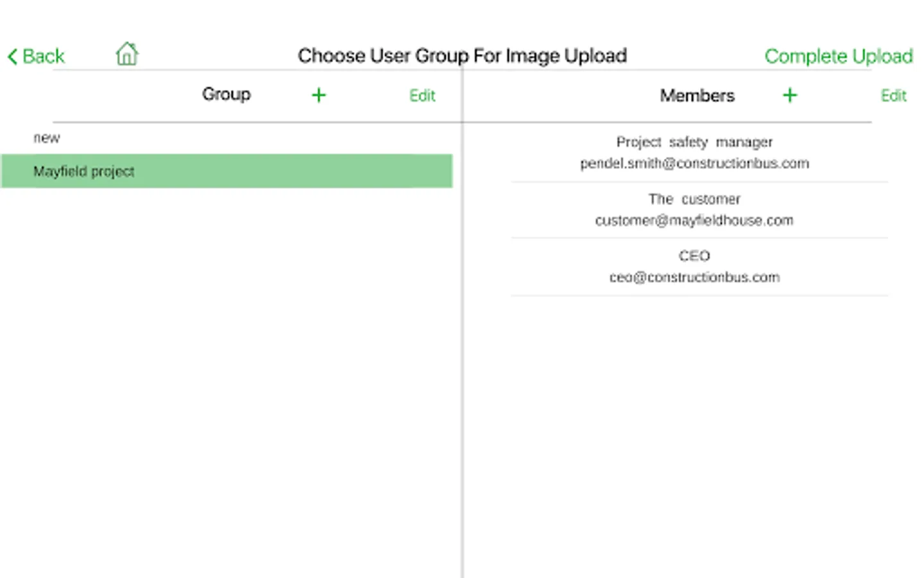Screen dimensions: 924x578
Task: Go back using the Back text
Action: tap(44, 57)
